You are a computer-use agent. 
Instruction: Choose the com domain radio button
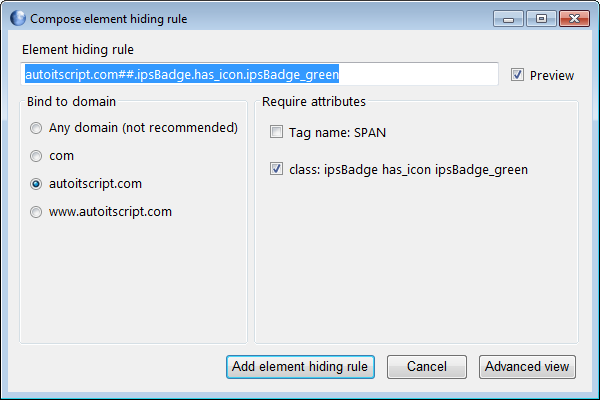pos(36,156)
